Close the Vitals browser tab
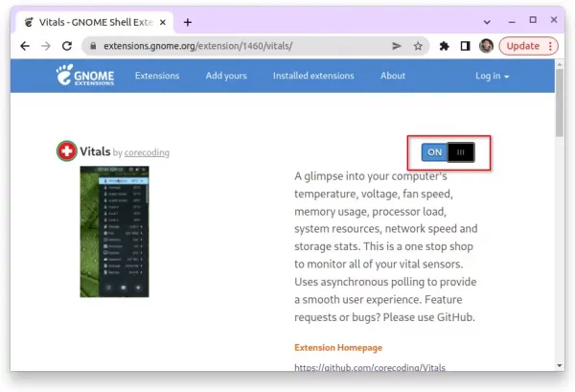Screen dimensions: 575x392 point(163,22)
